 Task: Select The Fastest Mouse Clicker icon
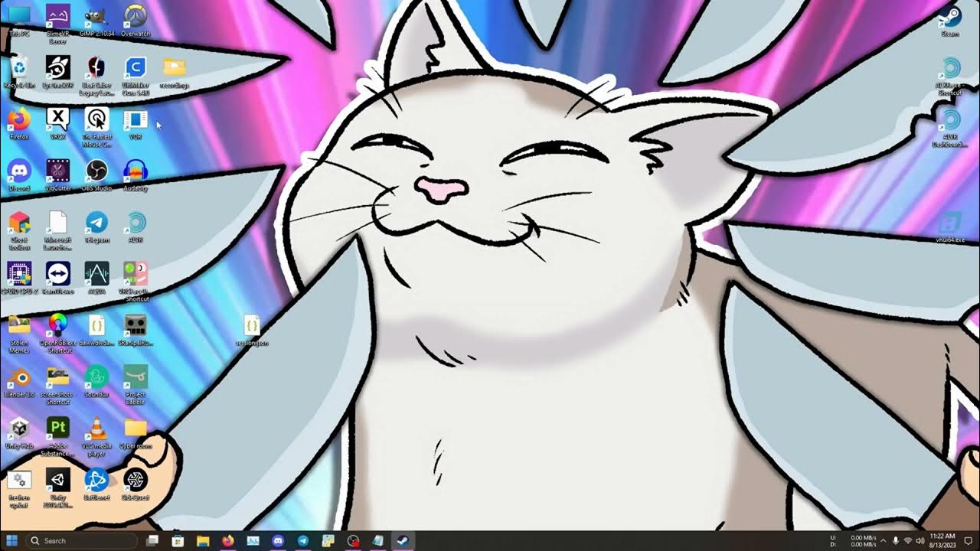coord(96,126)
